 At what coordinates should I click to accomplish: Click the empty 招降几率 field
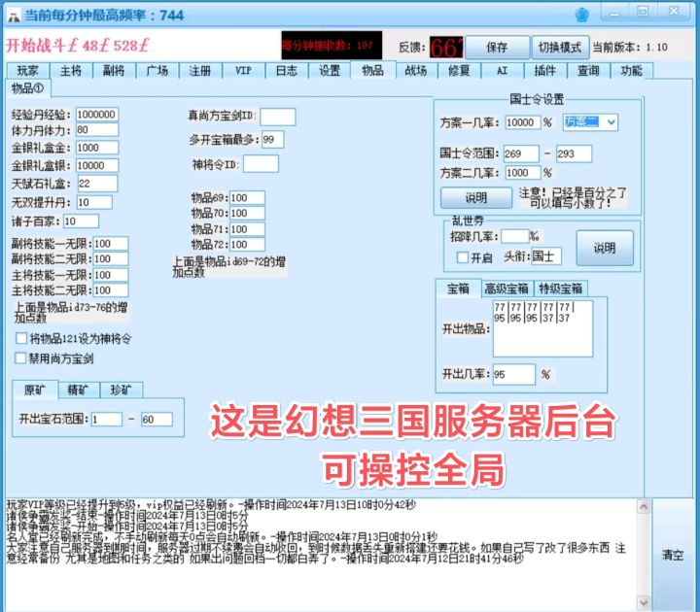coord(514,236)
